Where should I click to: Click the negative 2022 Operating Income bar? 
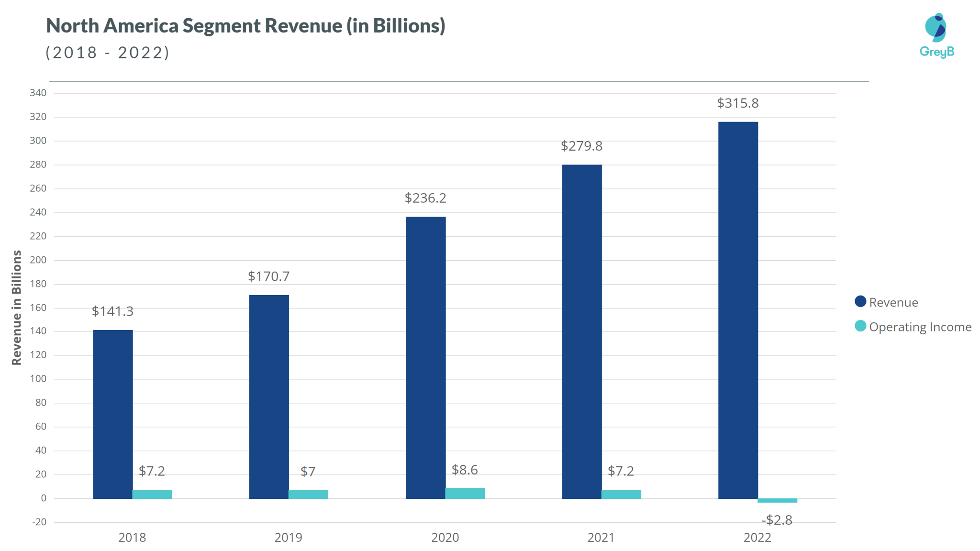coord(777,501)
